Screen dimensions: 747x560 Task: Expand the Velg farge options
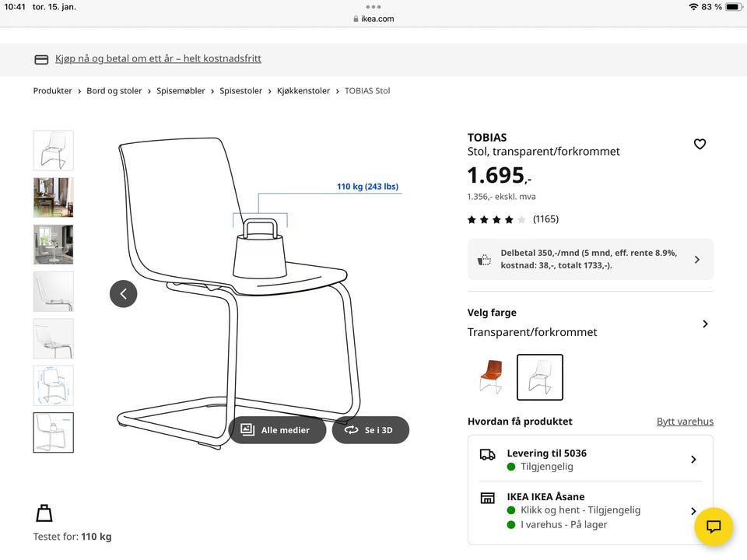tap(705, 324)
